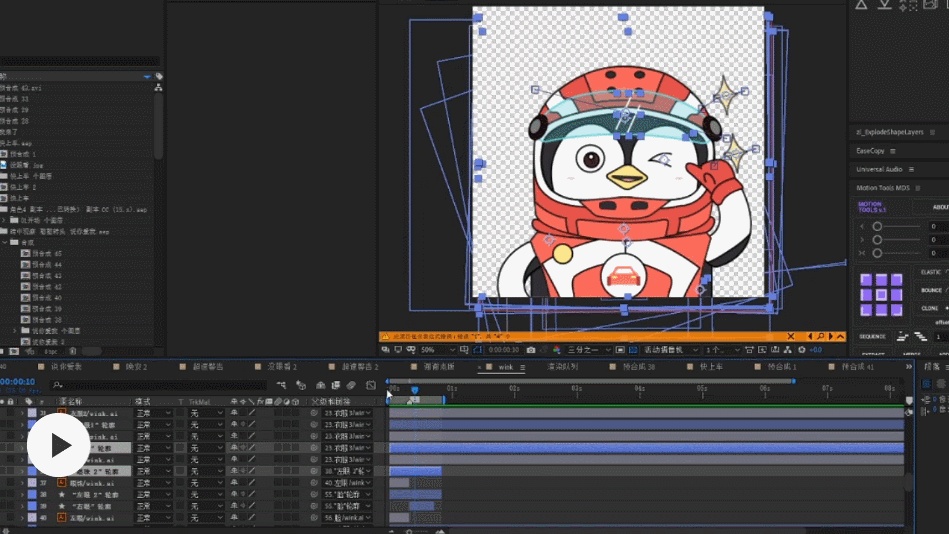Toggle the Draft 3D timeline icon

[301, 385]
